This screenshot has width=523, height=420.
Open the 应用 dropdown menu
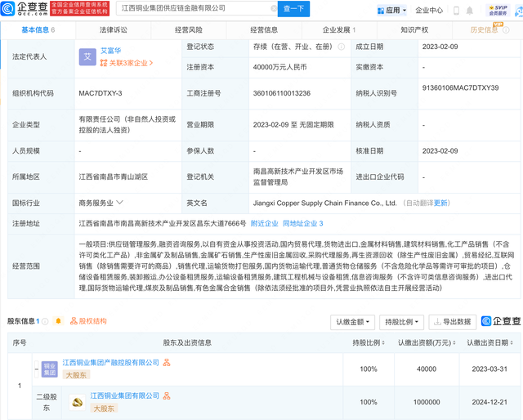pyautogui.click(x=391, y=11)
